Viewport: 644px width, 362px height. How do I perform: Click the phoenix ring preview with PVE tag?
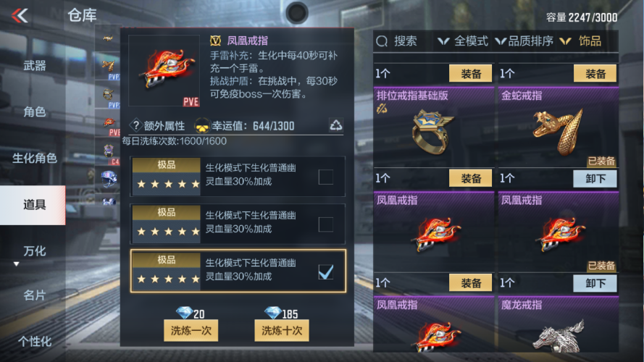coord(164,71)
